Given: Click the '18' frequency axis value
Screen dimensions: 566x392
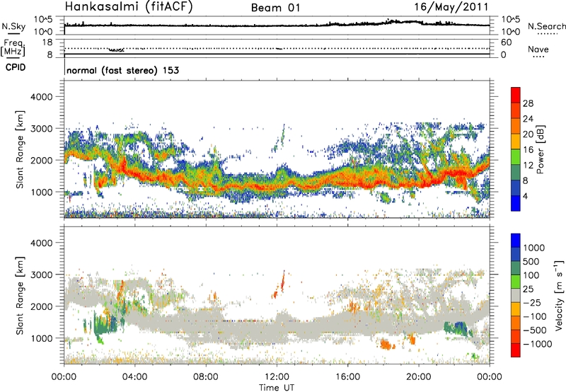Looking at the screenshot, I should click(47, 42).
